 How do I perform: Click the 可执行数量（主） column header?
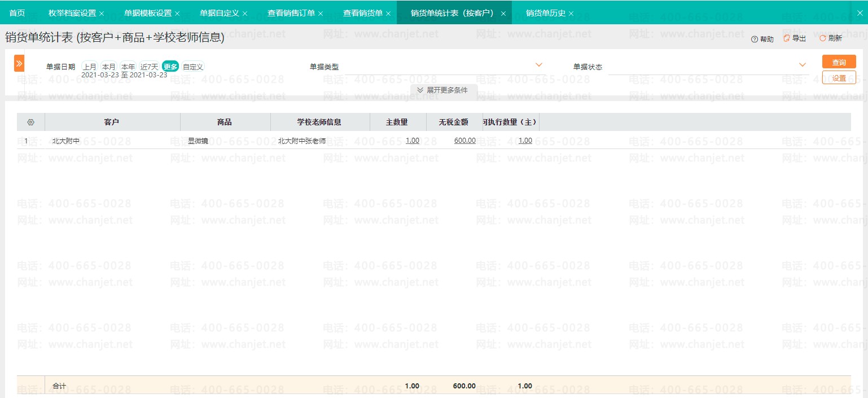(511, 122)
